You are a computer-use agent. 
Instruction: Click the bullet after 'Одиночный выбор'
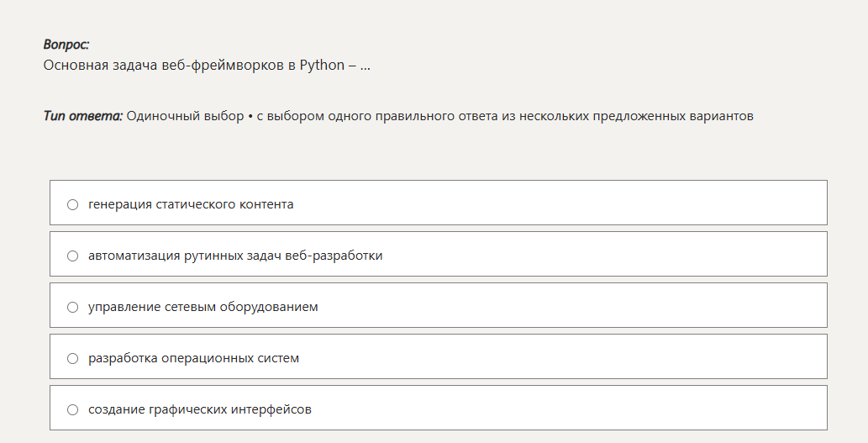(x=250, y=116)
